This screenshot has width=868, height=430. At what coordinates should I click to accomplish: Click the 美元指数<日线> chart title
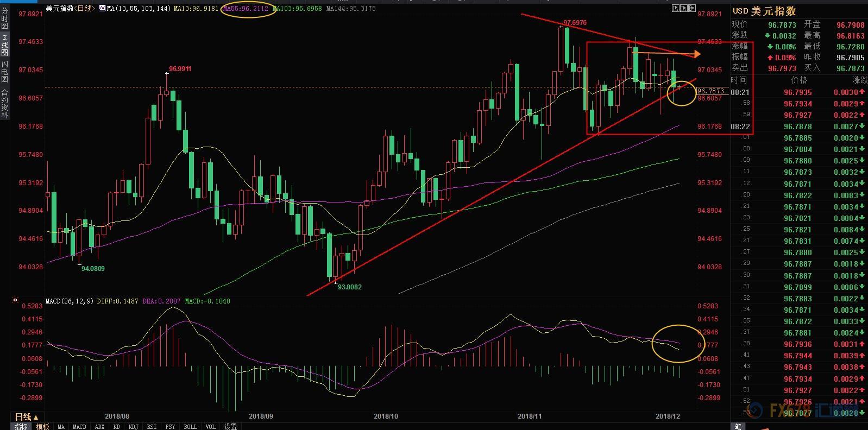tap(70, 9)
